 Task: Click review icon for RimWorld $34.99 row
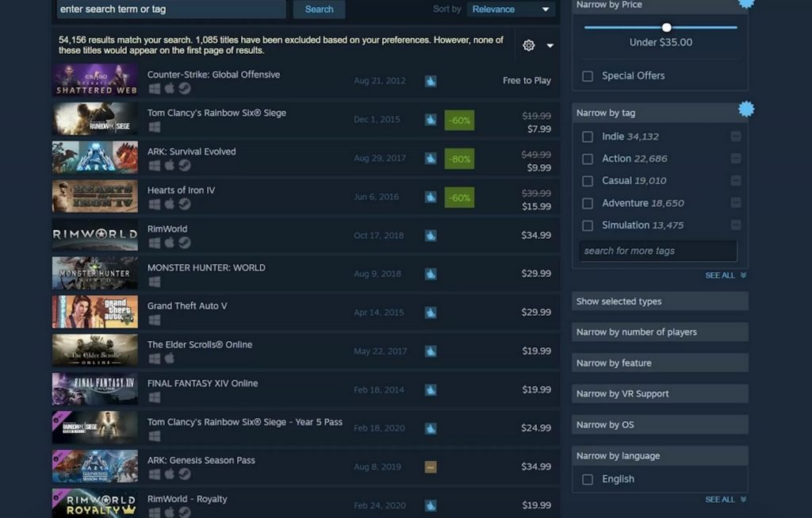[x=431, y=236]
